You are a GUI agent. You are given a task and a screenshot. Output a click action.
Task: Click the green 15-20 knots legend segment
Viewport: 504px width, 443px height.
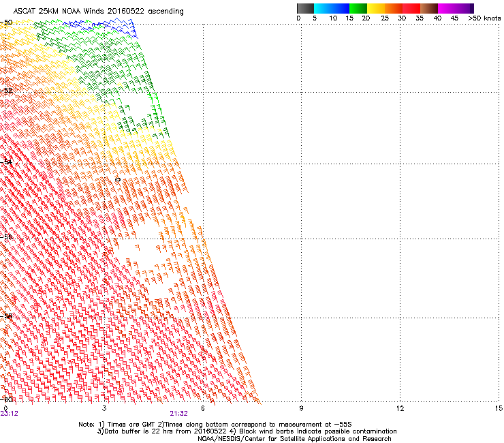358,8
